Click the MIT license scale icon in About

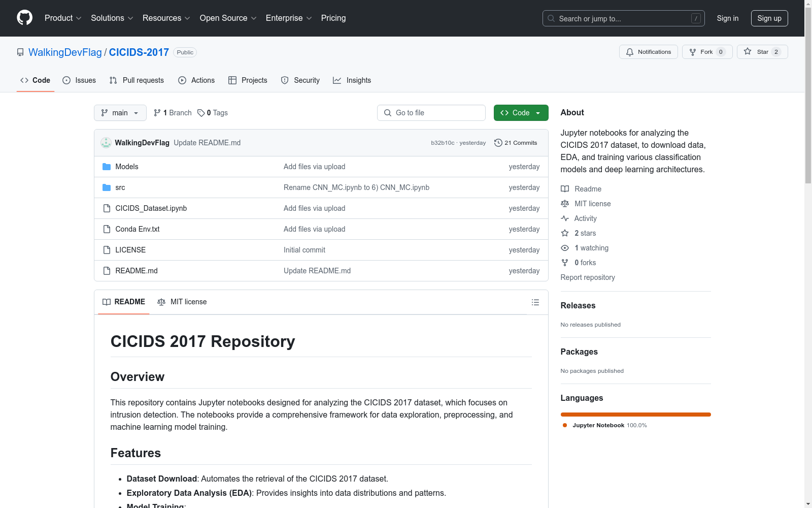pos(565,204)
